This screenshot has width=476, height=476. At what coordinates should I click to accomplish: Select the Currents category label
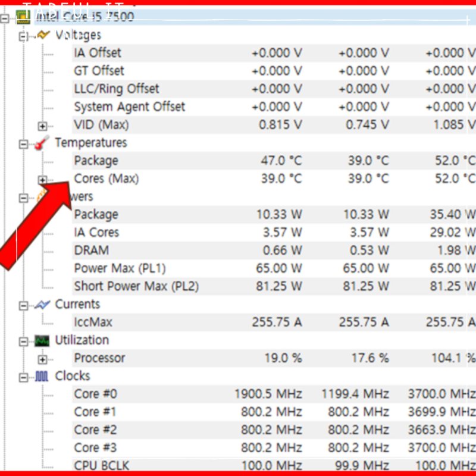77,304
